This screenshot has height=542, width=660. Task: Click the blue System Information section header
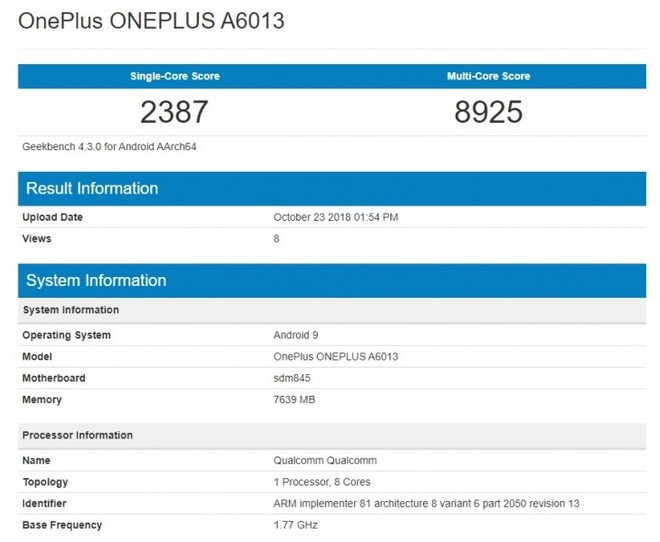pos(332,281)
